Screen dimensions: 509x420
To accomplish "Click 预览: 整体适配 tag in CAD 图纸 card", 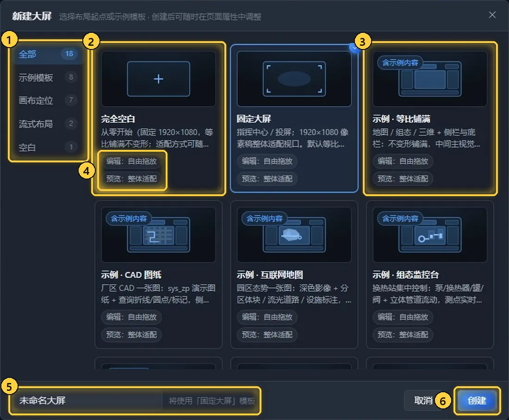I will (131, 334).
